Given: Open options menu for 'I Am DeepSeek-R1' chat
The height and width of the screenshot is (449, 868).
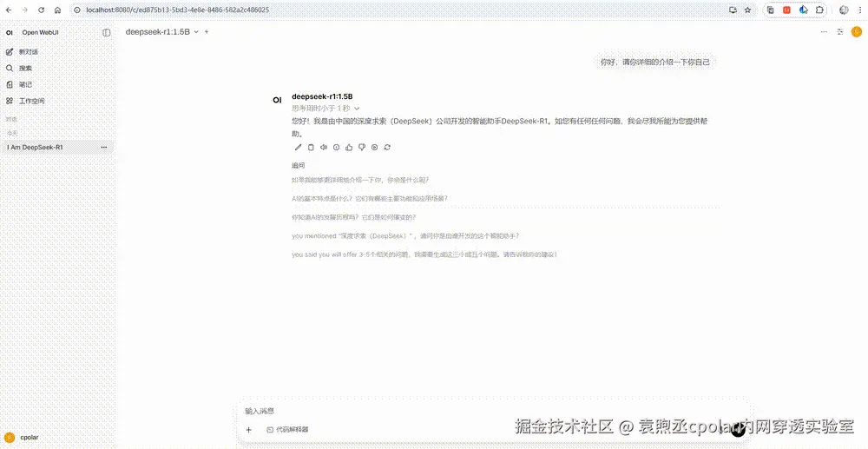Looking at the screenshot, I should click(x=104, y=148).
